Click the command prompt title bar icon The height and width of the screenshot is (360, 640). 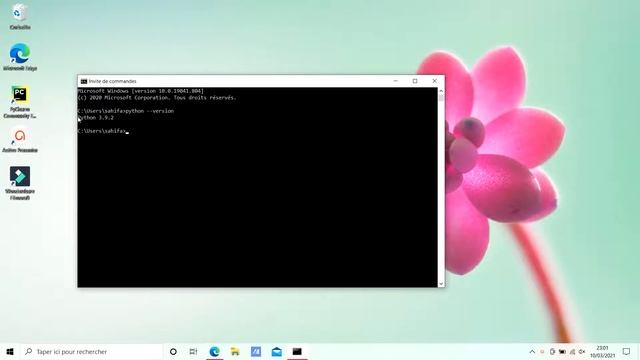click(84, 81)
